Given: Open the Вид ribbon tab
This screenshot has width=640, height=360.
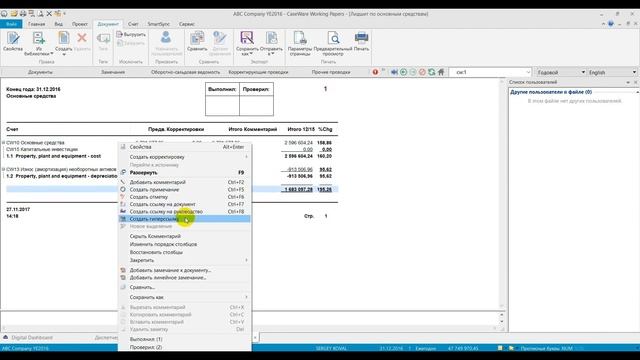Looking at the screenshot, I should click(58, 24).
